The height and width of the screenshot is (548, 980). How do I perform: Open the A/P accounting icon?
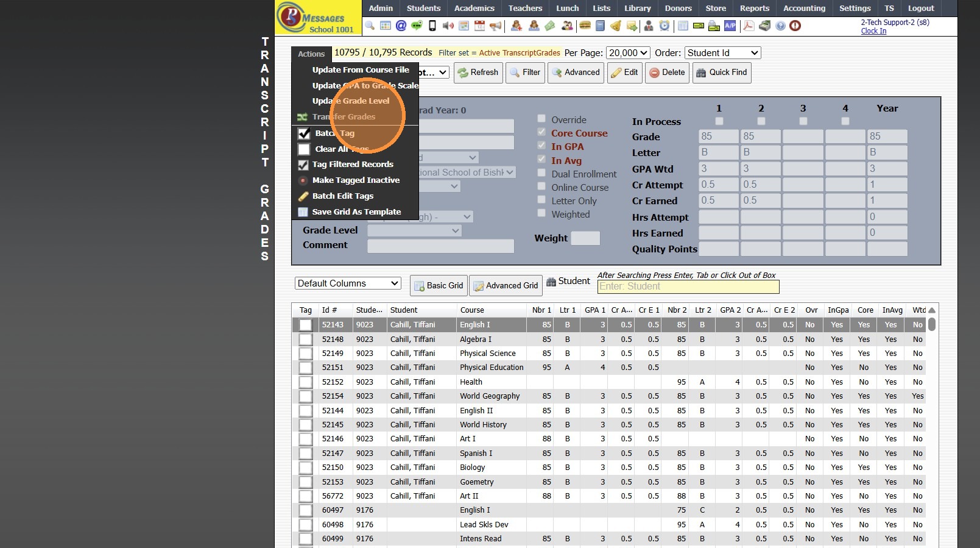[x=730, y=26]
